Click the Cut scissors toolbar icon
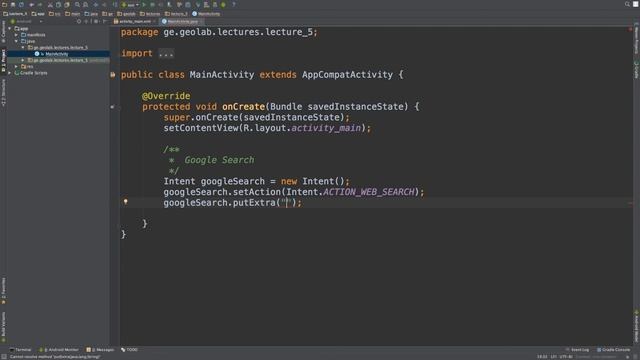The width and height of the screenshot is (640, 360). coord(50,4)
